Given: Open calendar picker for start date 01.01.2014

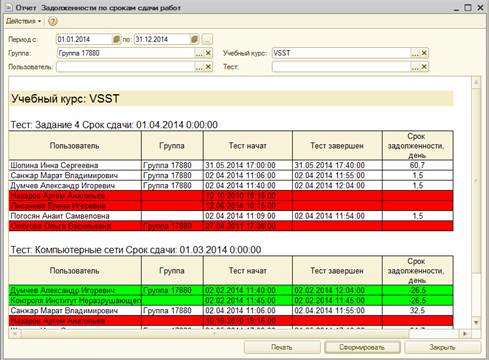Looking at the screenshot, I should coord(116,39).
